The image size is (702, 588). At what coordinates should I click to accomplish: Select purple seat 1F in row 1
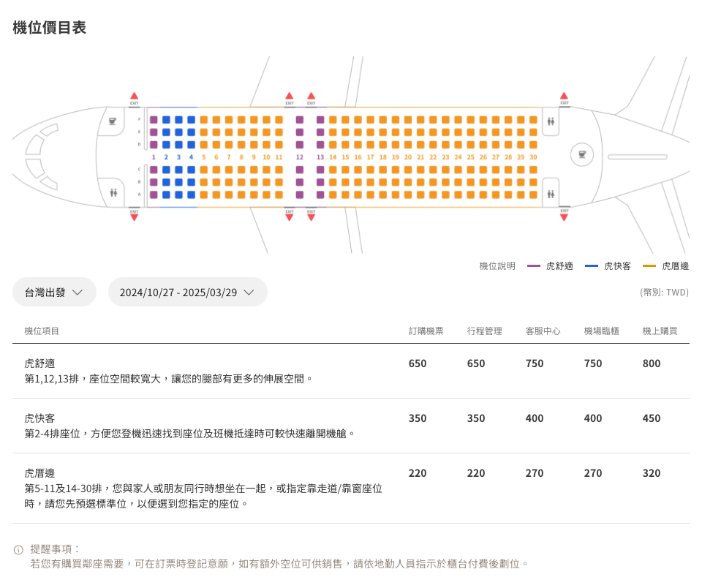[154, 120]
